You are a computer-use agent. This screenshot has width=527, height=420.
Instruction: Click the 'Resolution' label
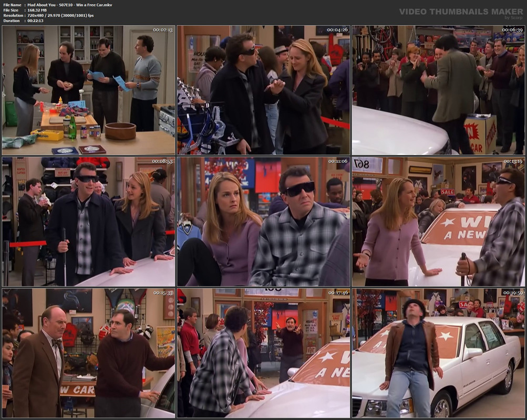coord(14,15)
